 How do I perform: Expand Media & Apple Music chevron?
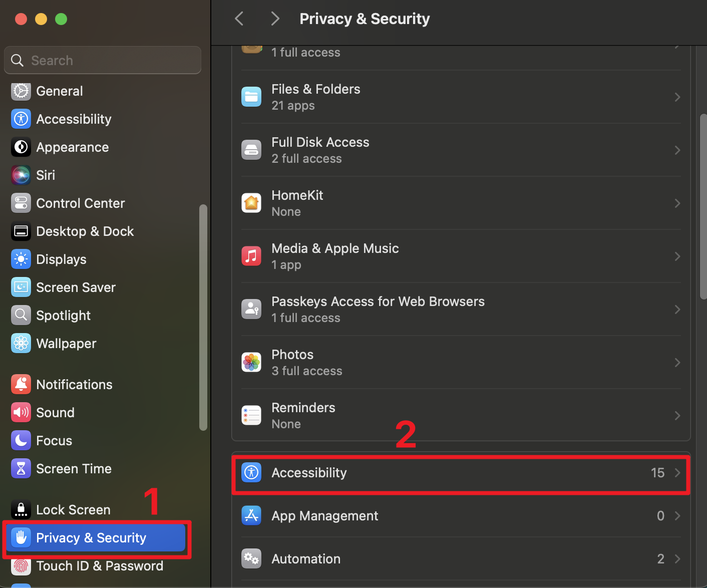pyautogui.click(x=677, y=256)
